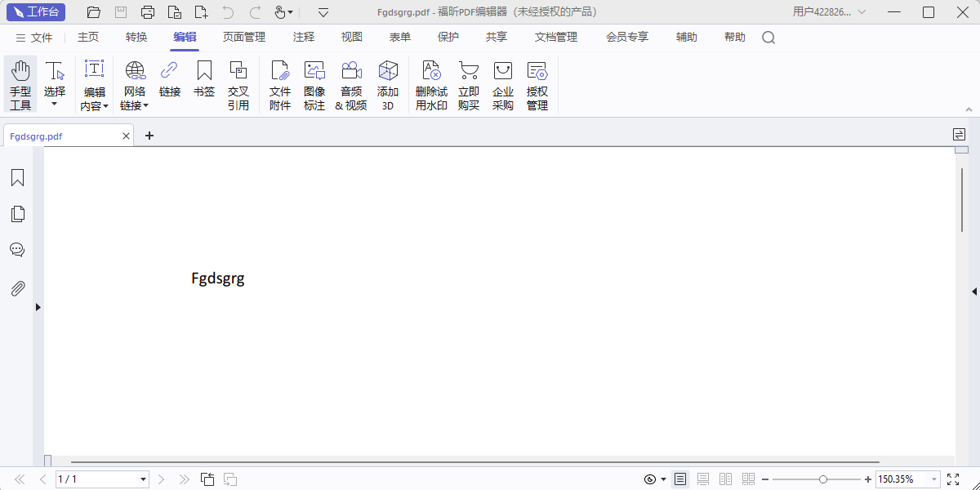Screen dimensions: 980x490
Task: Open the 文件 menu
Action: [40, 37]
